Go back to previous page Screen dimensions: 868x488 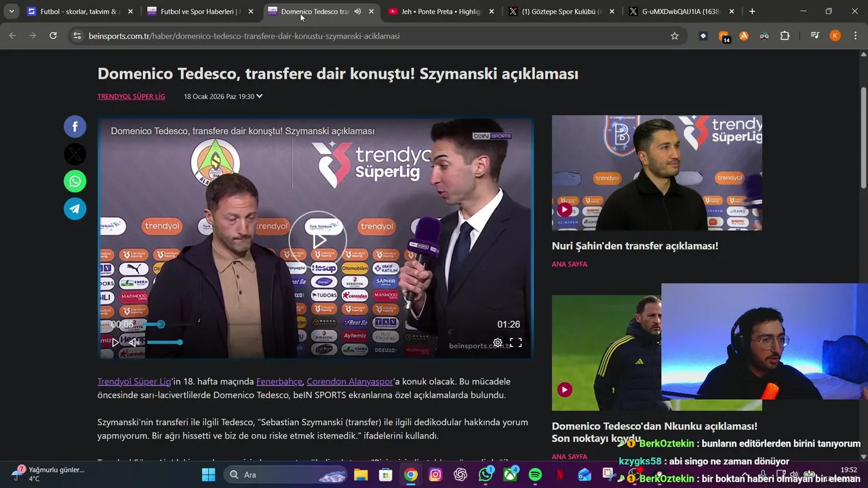pyautogui.click(x=12, y=36)
